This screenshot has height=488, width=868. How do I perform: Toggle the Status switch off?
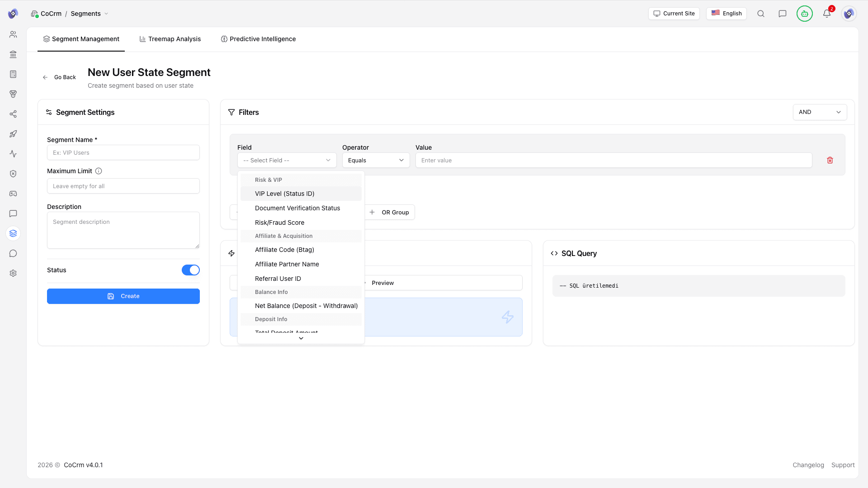coord(190,270)
